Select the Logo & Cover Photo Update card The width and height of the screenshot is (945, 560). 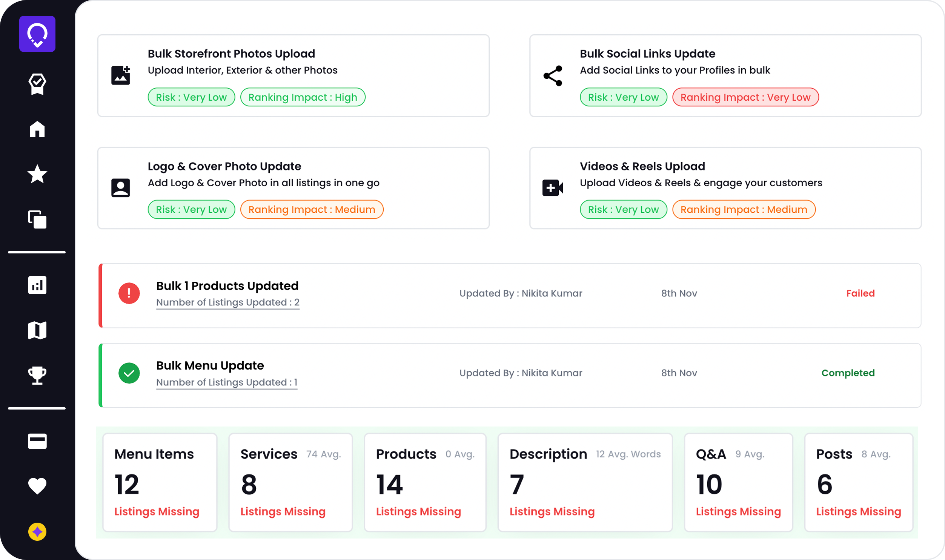point(293,188)
